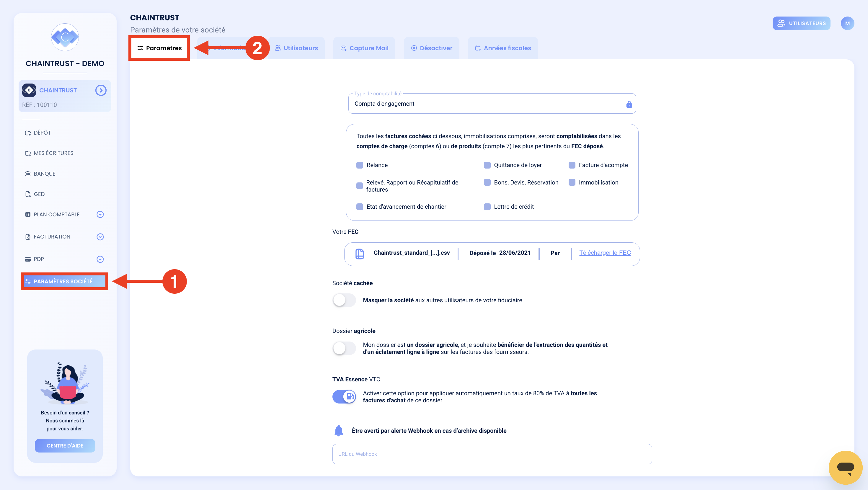The height and width of the screenshot is (490, 868).
Task: Click the Chaintrust company badge icon
Action: click(29, 90)
